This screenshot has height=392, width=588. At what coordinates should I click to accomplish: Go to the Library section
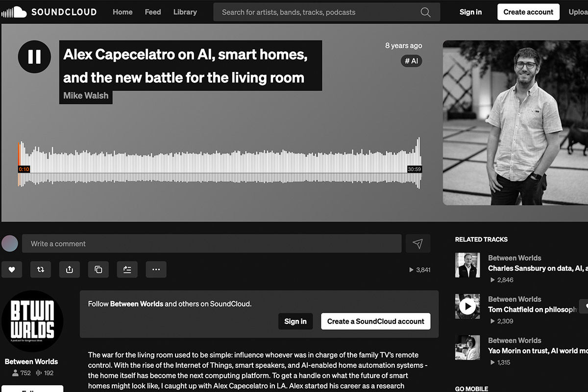[185, 12]
